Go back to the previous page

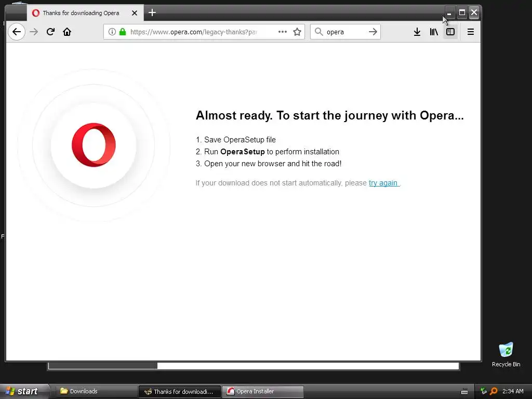[16, 32]
